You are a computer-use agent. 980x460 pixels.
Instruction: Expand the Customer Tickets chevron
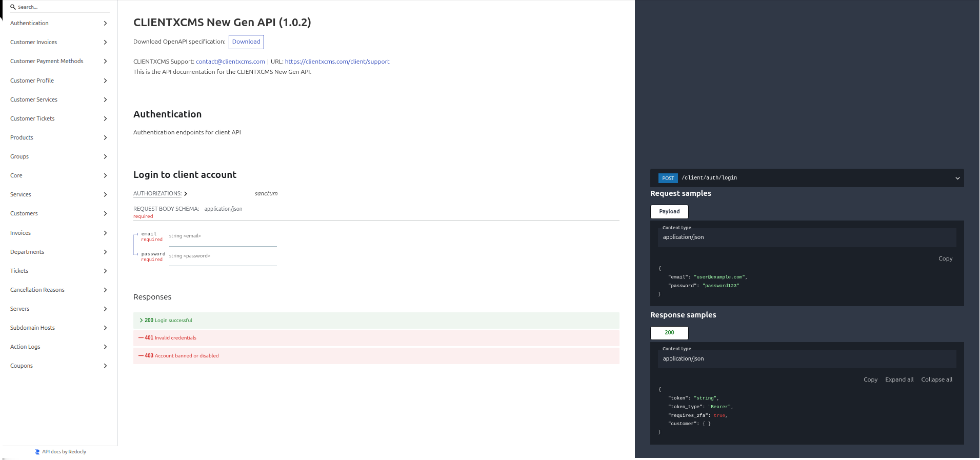point(105,118)
